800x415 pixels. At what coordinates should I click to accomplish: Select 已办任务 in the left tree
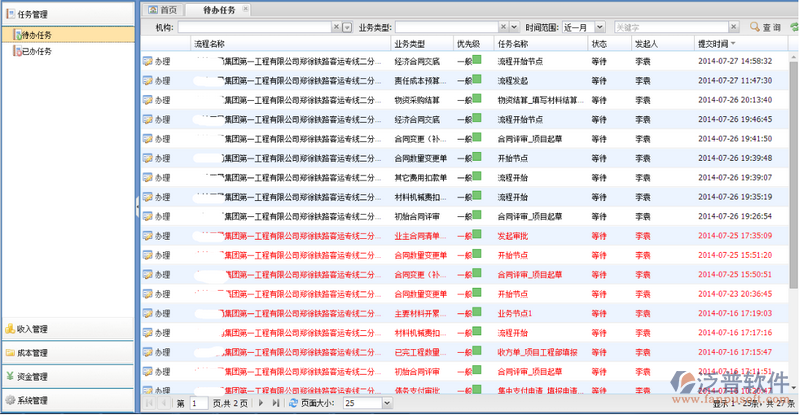coord(37,49)
